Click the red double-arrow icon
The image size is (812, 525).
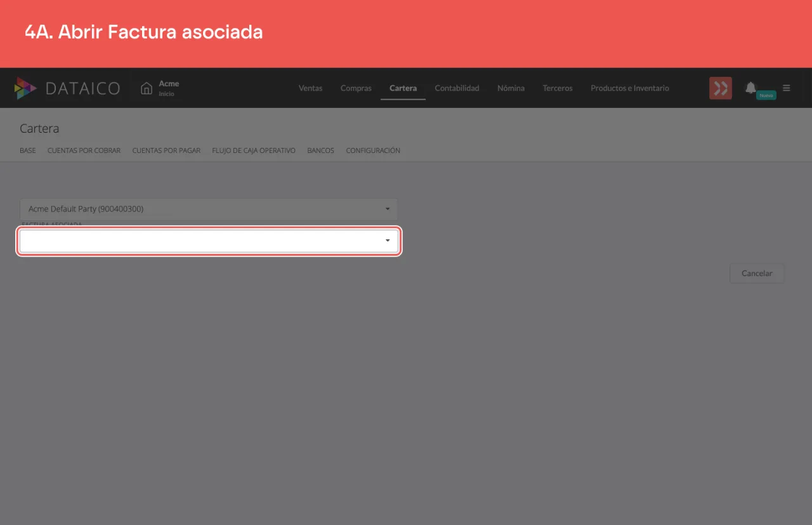pos(721,88)
